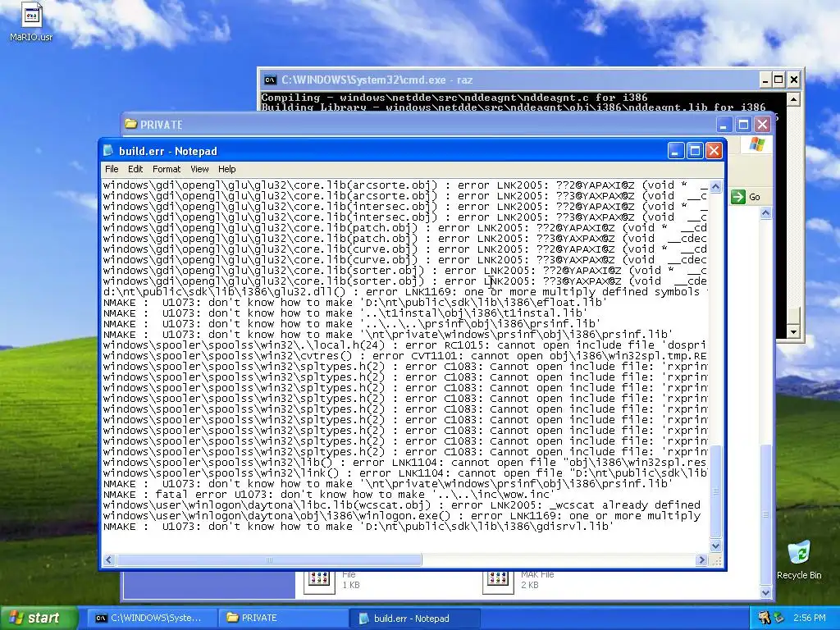Click Notepad horizontal scrollbar left arrow
Screen dimensions: 840x630
[109, 559]
